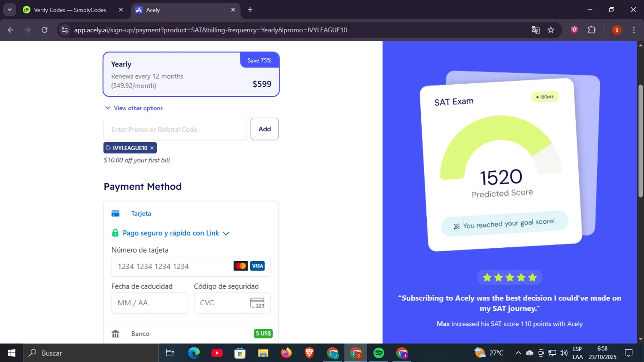Open YouTube from the taskbar
The image size is (644, 362).
coord(217,353)
